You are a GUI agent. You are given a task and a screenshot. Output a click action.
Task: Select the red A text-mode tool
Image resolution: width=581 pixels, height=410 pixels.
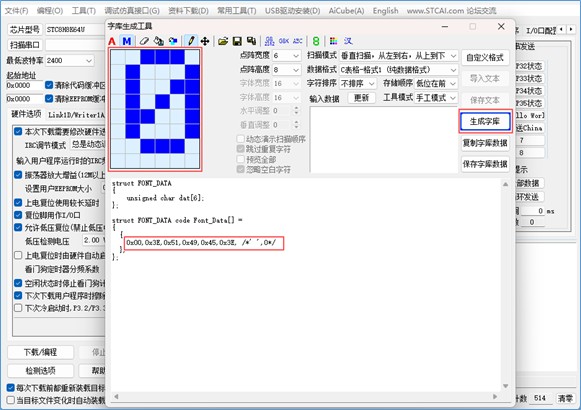(112, 41)
